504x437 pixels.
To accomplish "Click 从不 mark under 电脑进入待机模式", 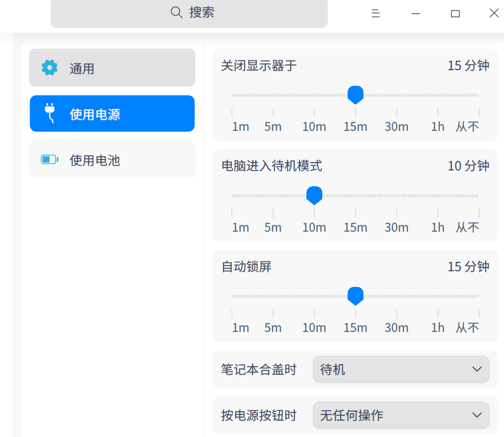I will coord(467,227).
